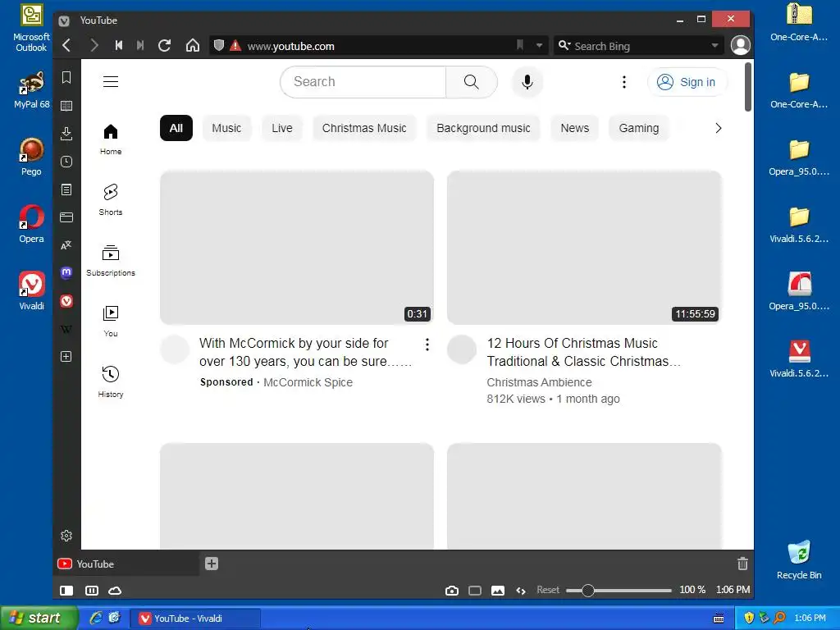The image size is (840, 630).
Task: Open the Mastodon web panel
Action: [66, 272]
